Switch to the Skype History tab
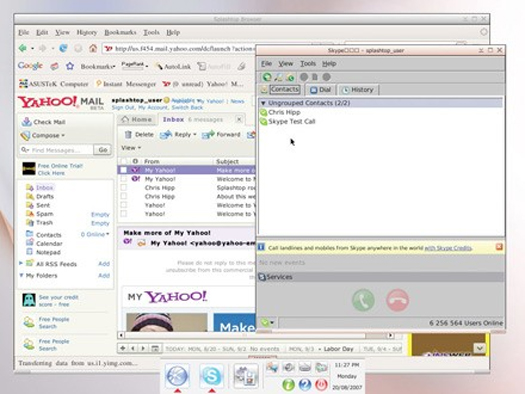This screenshot has width=525, height=394. pyautogui.click(x=358, y=90)
